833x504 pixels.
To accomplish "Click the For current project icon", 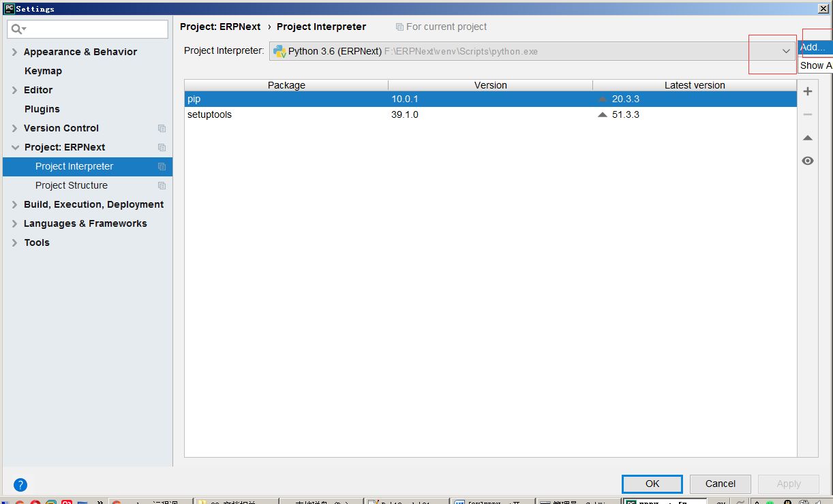I will pos(399,27).
